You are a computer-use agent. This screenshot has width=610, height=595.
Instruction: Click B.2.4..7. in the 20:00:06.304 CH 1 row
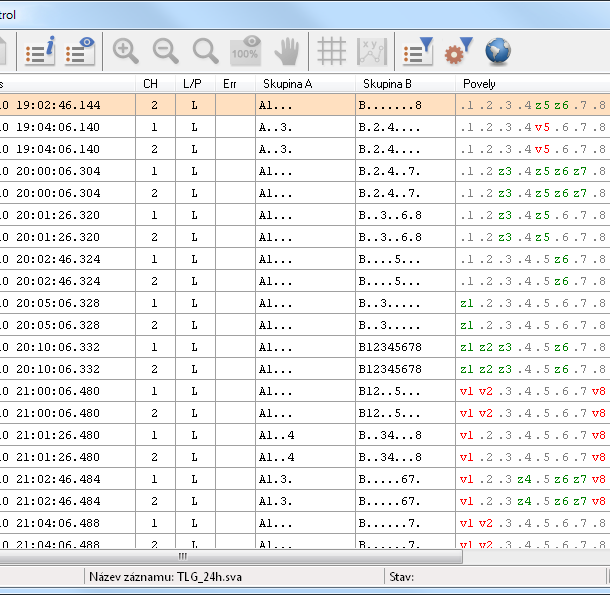389,171
